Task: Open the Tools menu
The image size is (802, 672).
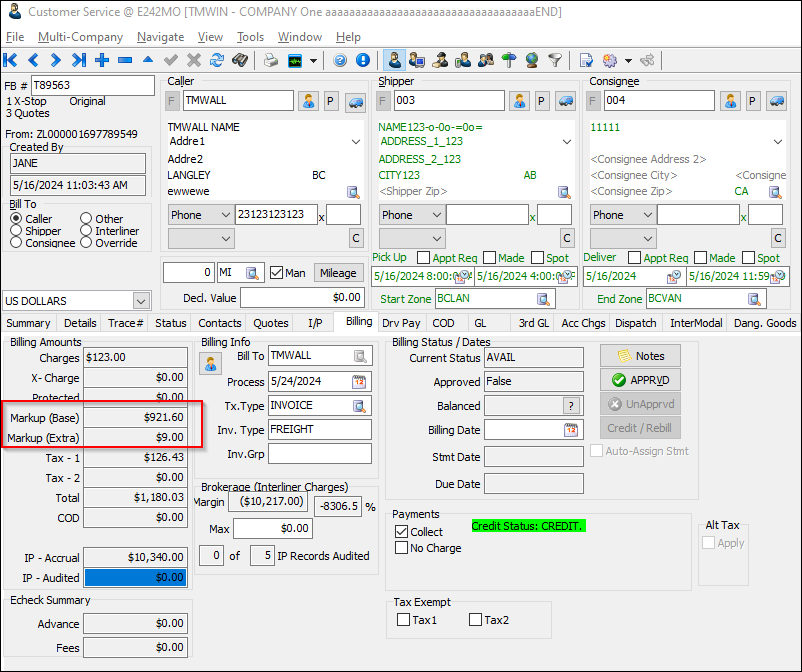Action: pyautogui.click(x=250, y=37)
